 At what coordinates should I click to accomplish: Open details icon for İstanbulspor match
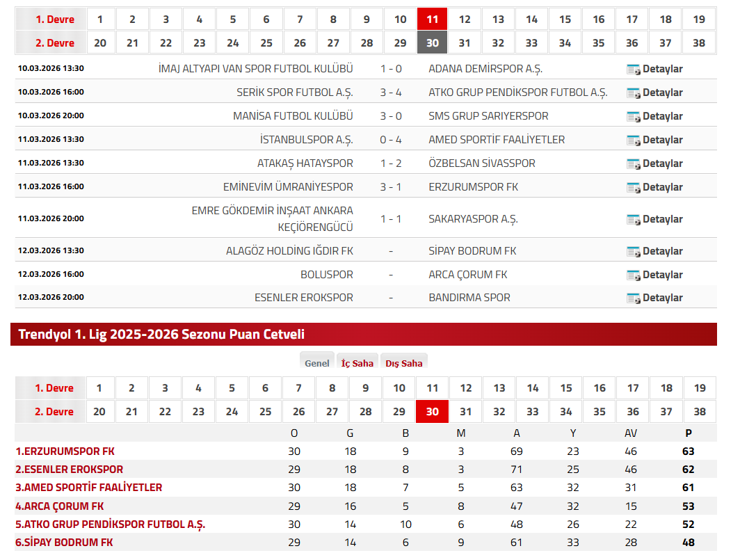(x=633, y=140)
